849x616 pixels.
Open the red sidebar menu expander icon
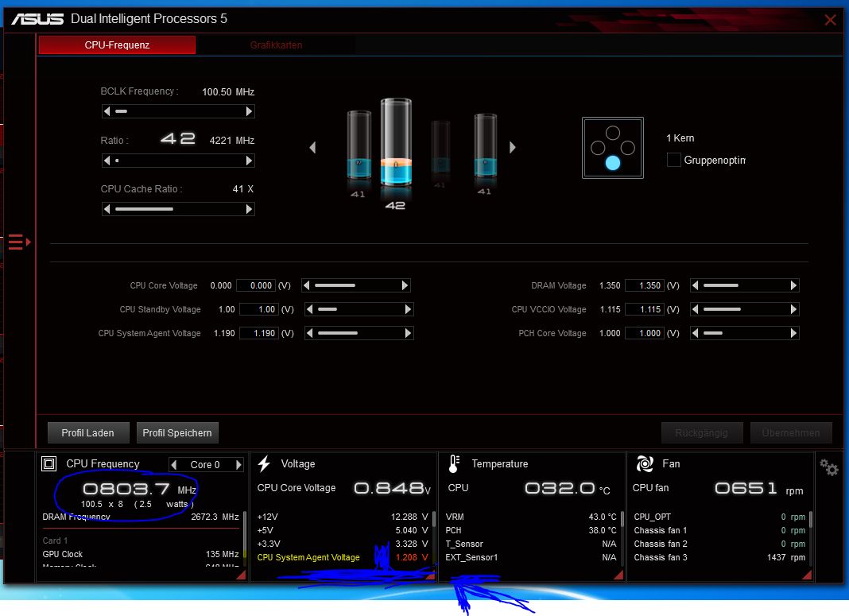[20, 242]
